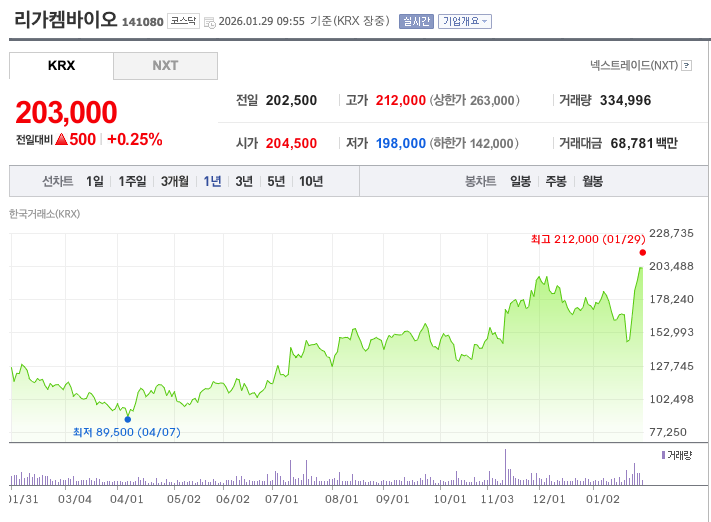Click the blue 최저 low-point marker dot
Image resolution: width=711 pixels, height=522 pixels.
[x=128, y=420]
